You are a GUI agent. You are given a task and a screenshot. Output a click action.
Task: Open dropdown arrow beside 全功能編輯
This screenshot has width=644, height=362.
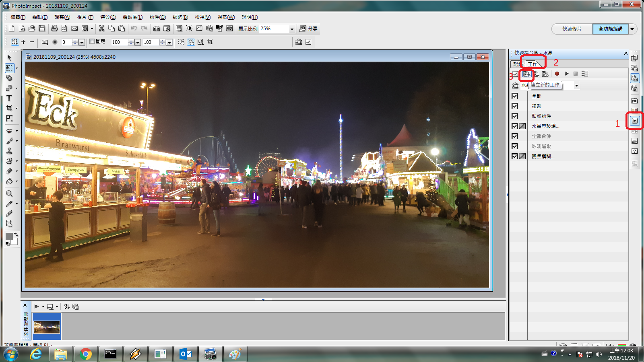pyautogui.click(x=632, y=29)
